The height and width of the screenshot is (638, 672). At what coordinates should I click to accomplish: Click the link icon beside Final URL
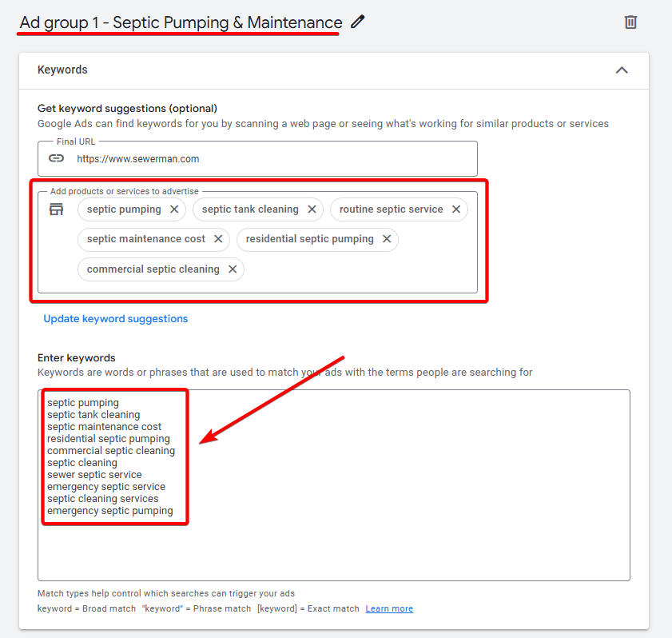pos(56,158)
